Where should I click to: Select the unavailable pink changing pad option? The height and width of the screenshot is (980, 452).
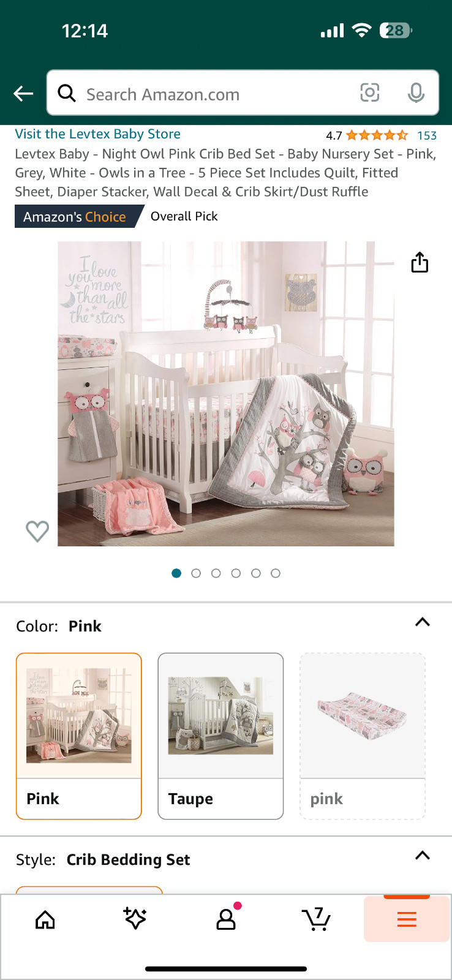point(363,736)
